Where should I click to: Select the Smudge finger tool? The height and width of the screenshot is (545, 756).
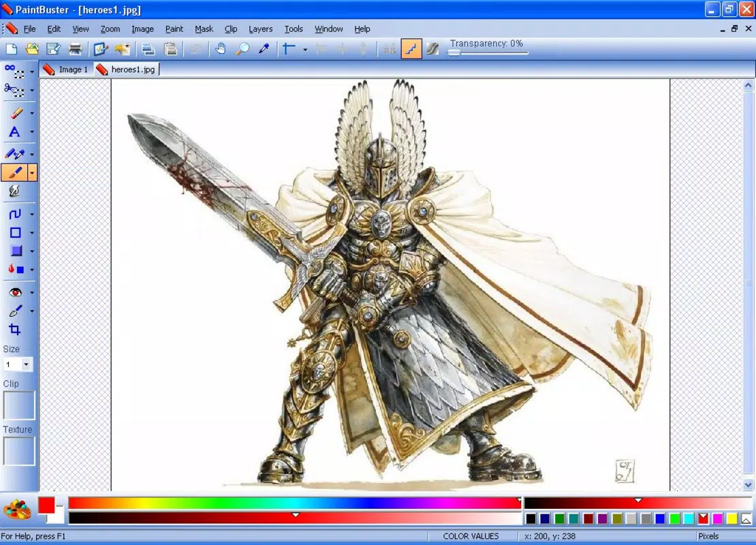pyautogui.click(x=15, y=191)
